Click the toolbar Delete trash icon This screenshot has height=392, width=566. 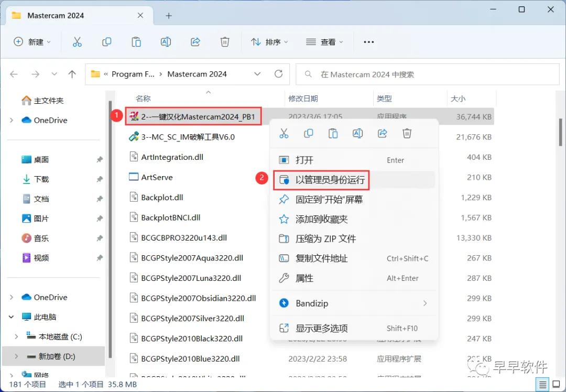pyautogui.click(x=225, y=42)
